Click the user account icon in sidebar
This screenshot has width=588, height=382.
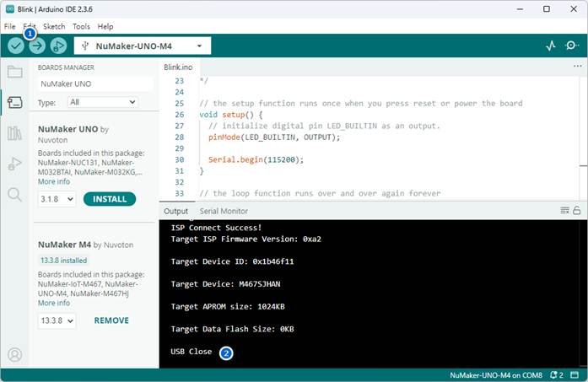click(14, 354)
